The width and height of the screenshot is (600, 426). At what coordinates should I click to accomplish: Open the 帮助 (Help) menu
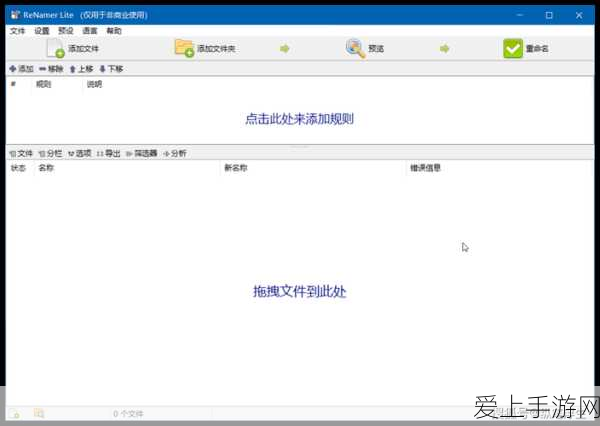[x=114, y=31]
